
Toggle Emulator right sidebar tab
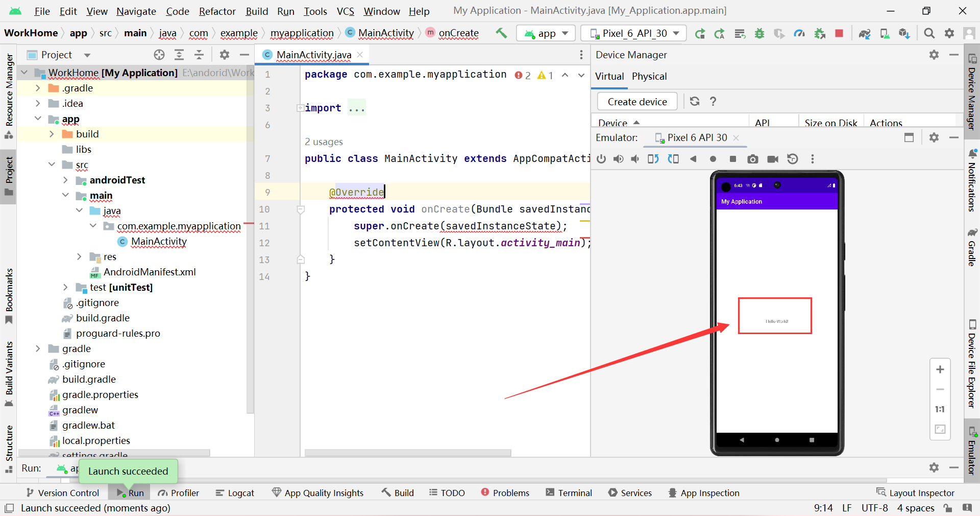(x=972, y=451)
